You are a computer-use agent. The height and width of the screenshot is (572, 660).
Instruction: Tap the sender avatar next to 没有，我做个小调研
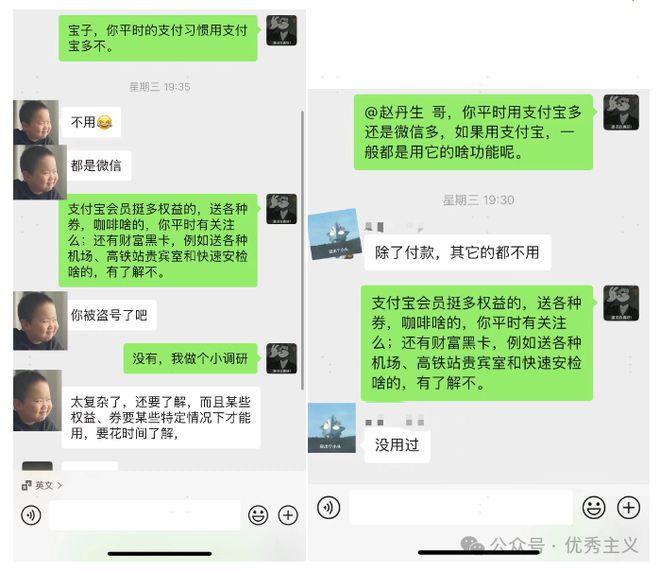point(282,358)
